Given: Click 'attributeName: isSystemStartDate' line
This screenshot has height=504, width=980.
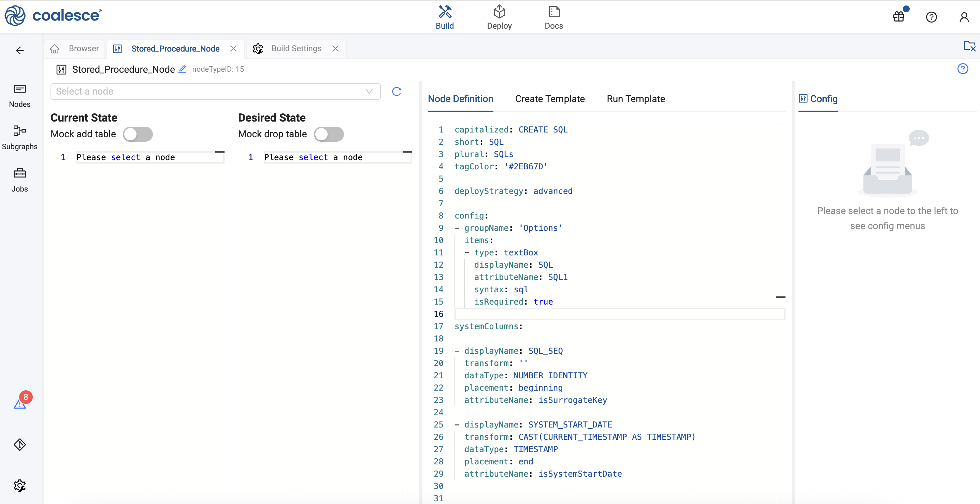Looking at the screenshot, I should click(543, 474).
